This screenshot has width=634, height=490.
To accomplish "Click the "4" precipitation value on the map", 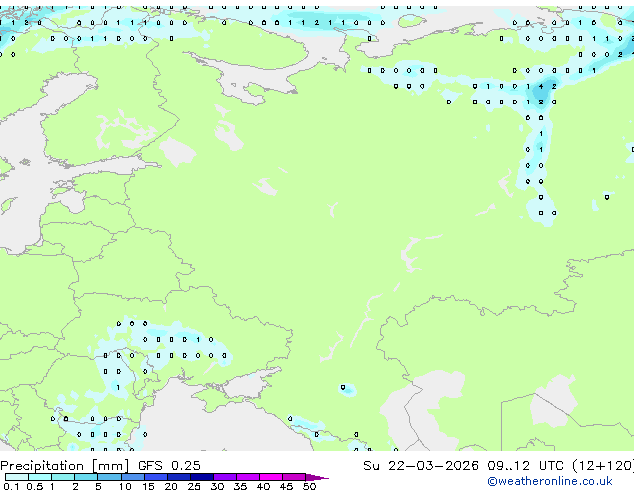I will click(x=541, y=87).
